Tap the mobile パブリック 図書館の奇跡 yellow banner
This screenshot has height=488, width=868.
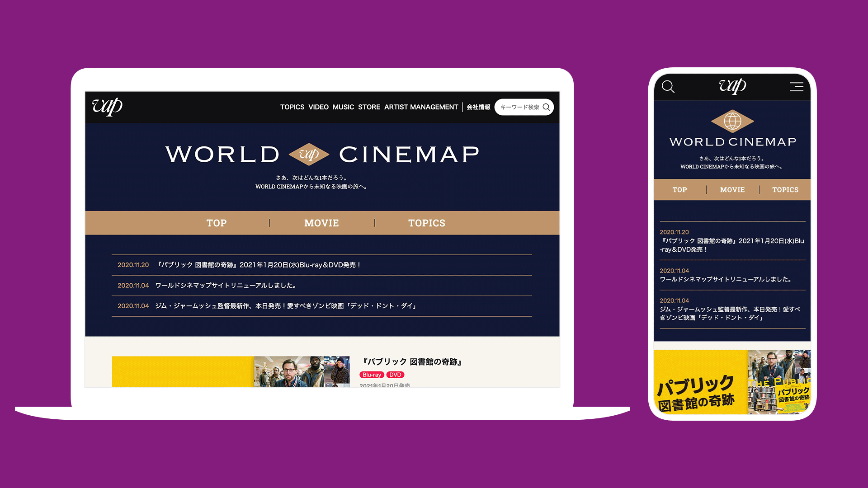(732, 382)
